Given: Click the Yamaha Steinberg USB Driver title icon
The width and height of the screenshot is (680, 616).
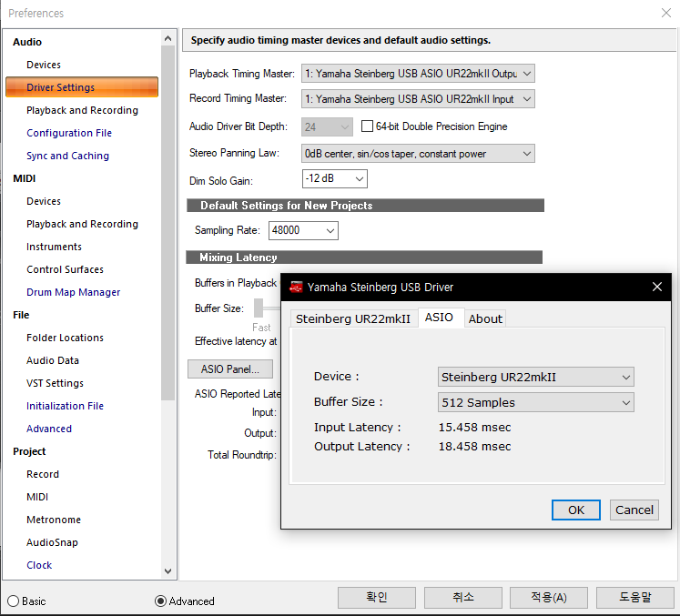Looking at the screenshot, I should click(x=296, y=288).
